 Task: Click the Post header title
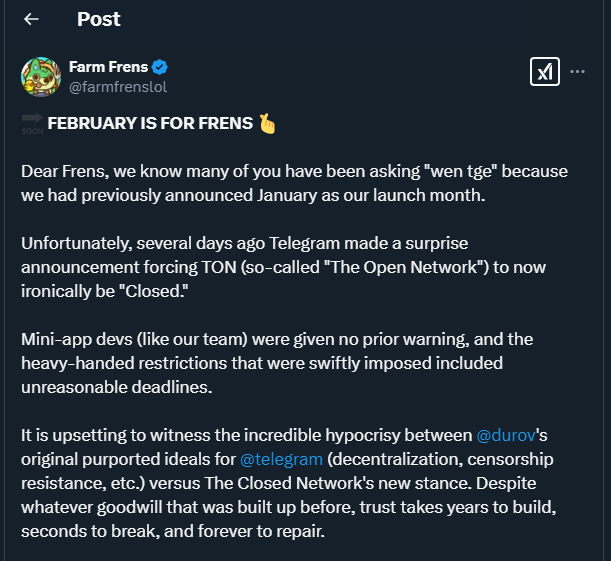tap(98, 19)
